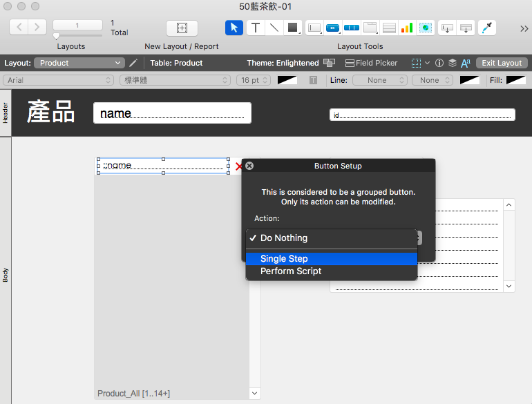Viewport: 532px width, 404px height.
Task: Show more toolbar items chevron
Action: click(524, 28)
